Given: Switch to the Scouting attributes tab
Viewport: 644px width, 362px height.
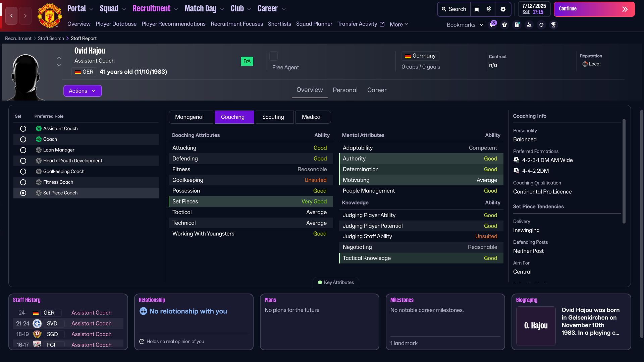Looking at the screenshot, I should click(x=273, y=117).
